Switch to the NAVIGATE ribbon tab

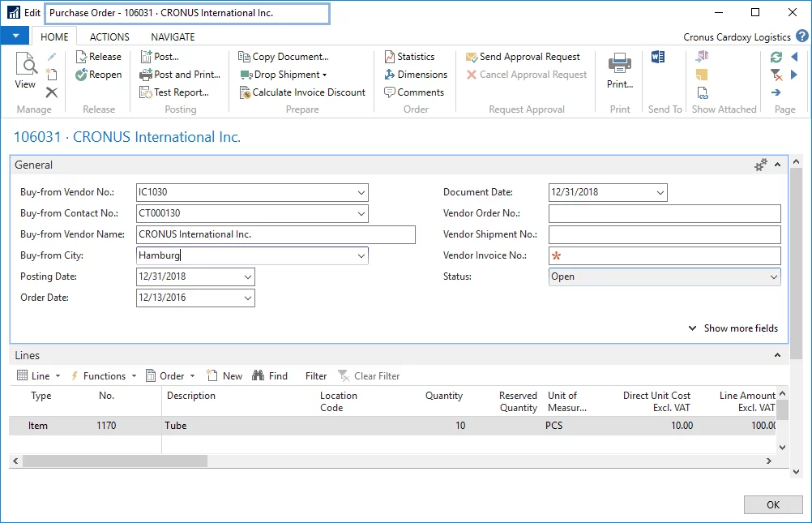point(173,37)
